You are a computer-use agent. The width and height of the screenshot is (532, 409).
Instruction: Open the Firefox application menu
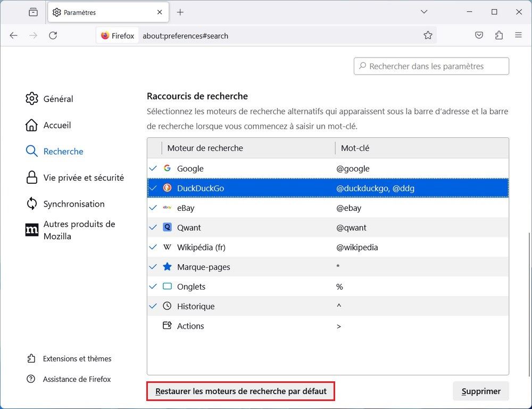tap(518, 35)
